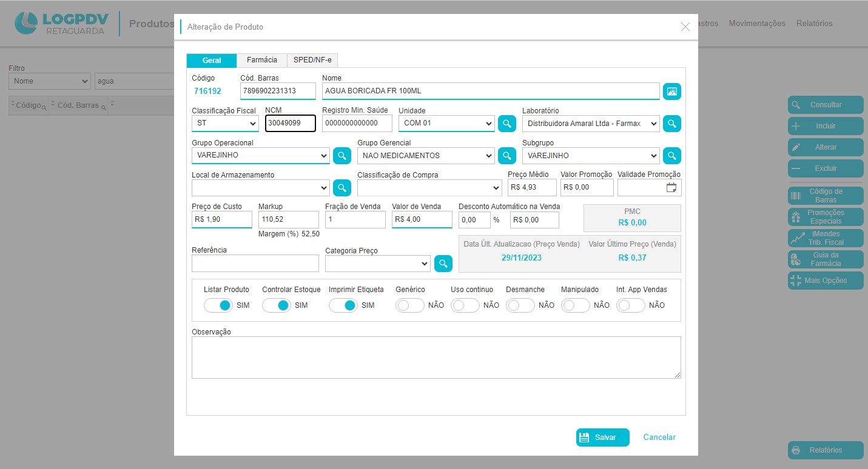Viewport: 868px width, 469px height.
Task: Open Grupo Operacional search magnifier
Action: click(x=341, y=156)
